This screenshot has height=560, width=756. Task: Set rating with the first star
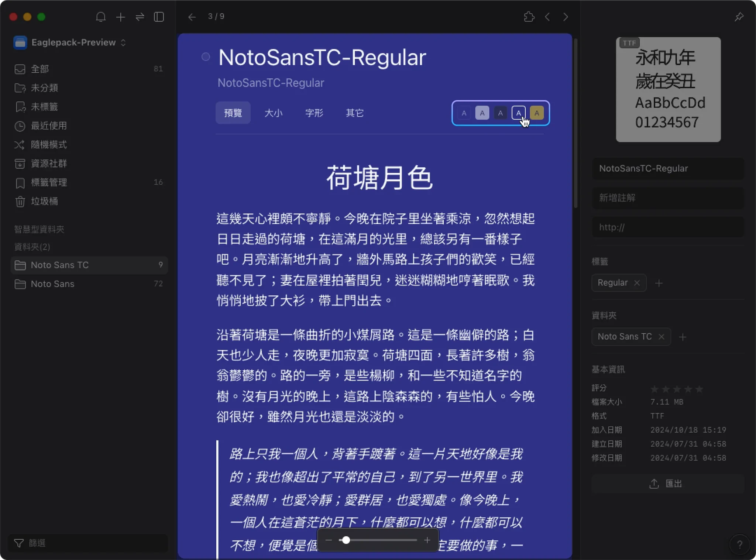pyautogui.click(x=654, y=389)
